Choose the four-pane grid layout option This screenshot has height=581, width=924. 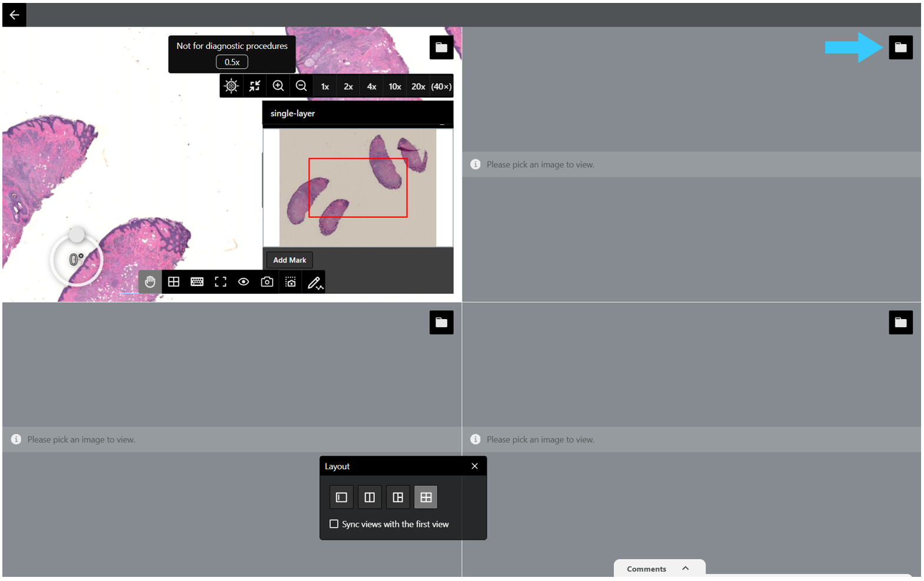pos(426,497)
